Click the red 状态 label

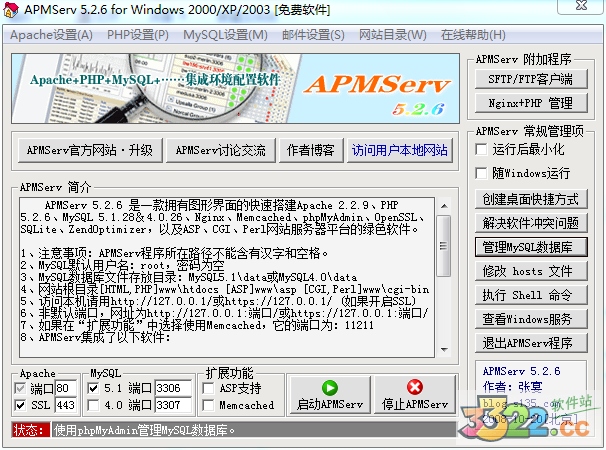coord(31,430)
